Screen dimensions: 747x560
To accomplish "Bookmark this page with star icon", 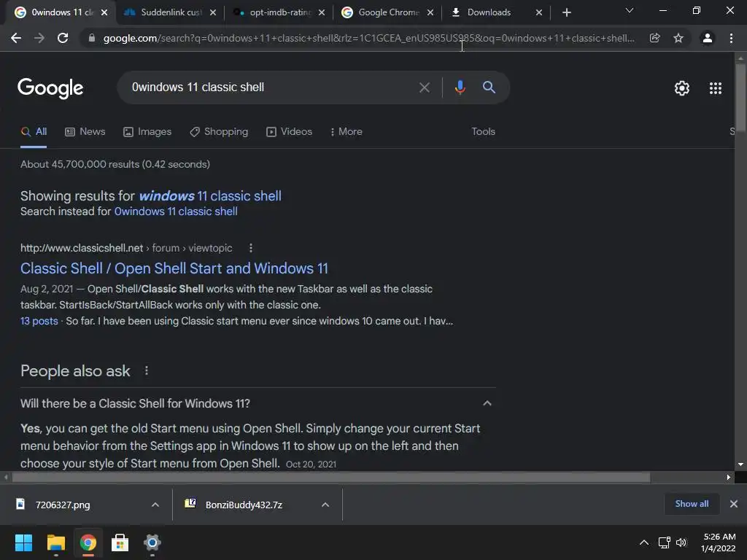I will (678, 38).
